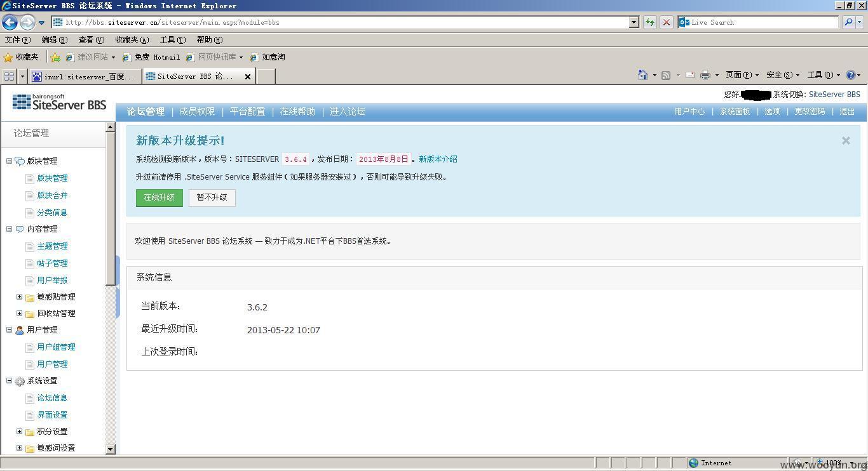Open the 收藏夹 favorites star button
This screenshot has height=471, width=868.
coord(21,57)
